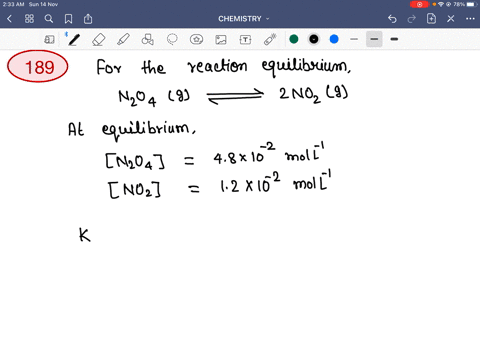Open the thumbnails grid view
This screenshot has height=360, width=480.
click(29, 19)
